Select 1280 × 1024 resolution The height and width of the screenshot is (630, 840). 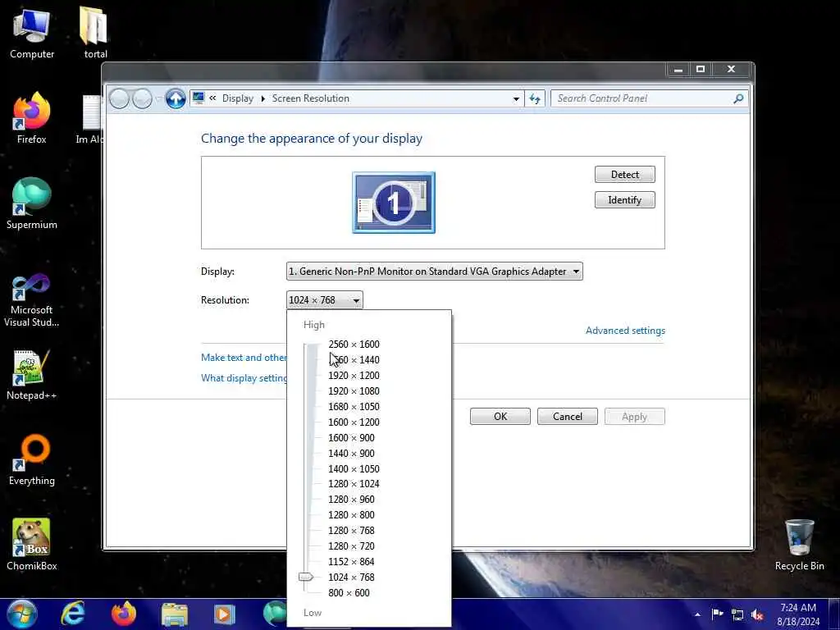[354, 483]
